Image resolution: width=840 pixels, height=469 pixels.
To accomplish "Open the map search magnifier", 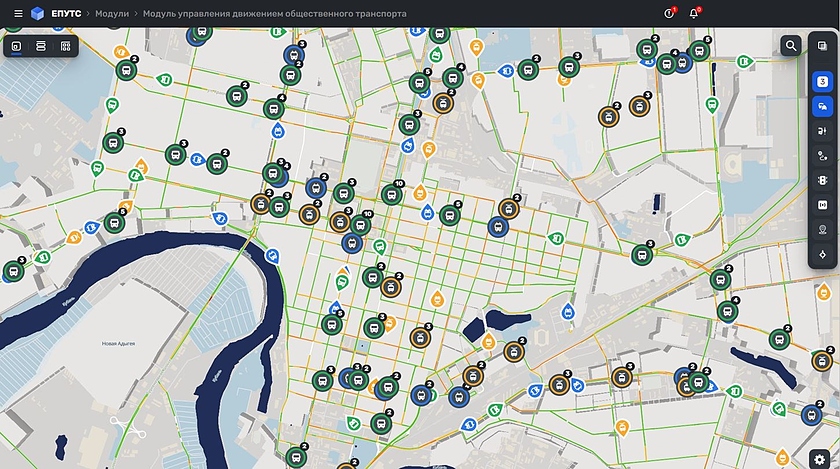I will [x=791, y=46].
